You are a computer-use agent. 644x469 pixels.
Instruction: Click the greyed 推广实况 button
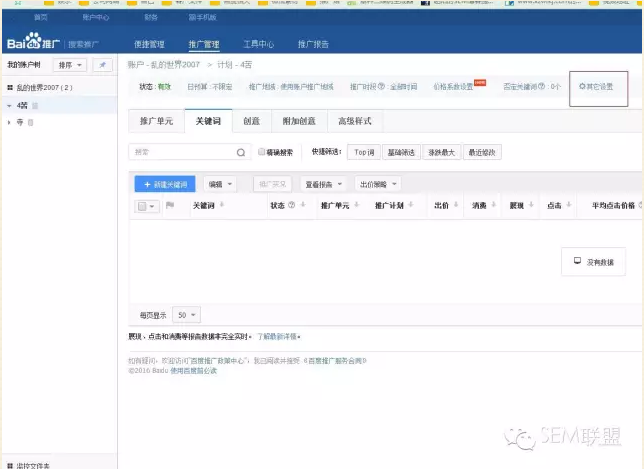(273, 184)
